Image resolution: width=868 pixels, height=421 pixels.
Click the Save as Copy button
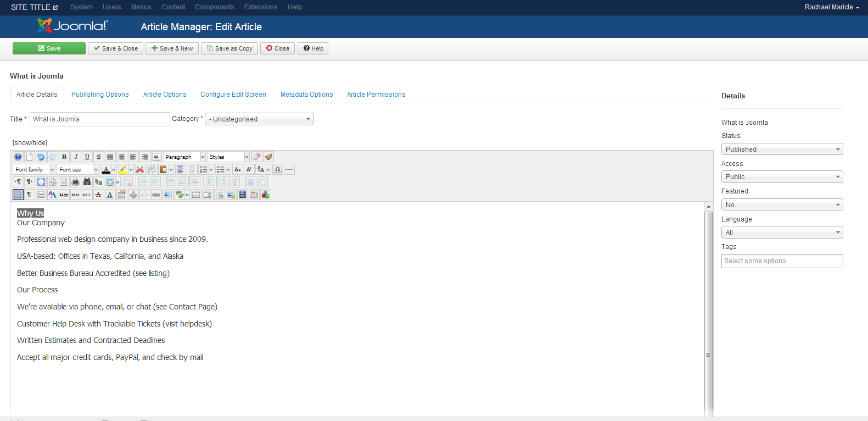(x=229, y=48)
